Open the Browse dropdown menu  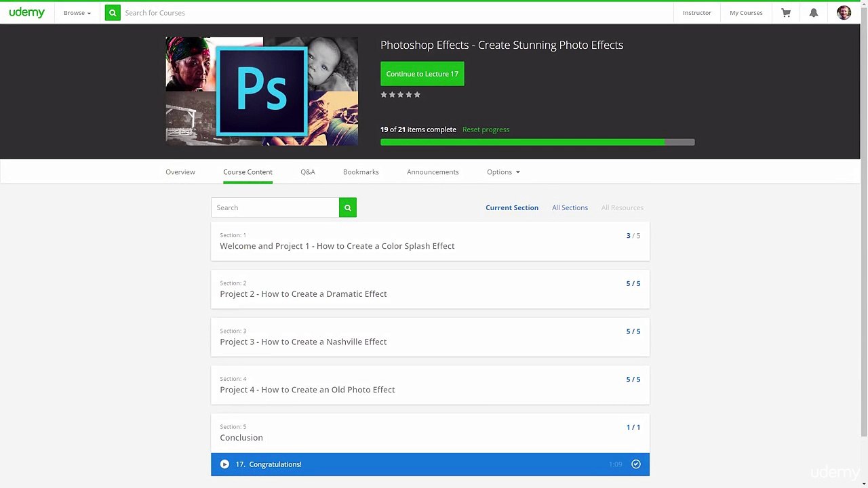[77, 13]
